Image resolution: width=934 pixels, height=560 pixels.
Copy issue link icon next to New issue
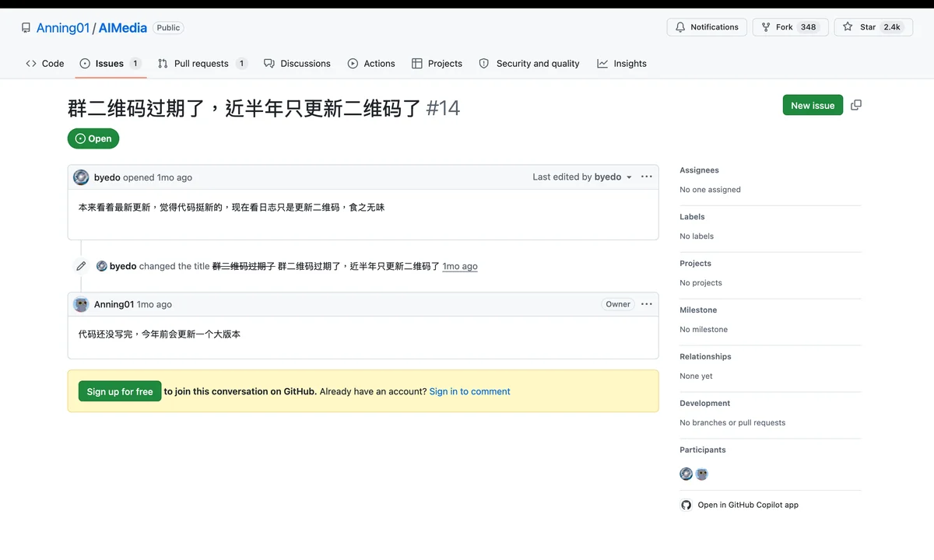pyautogui.click(x=856, y=105)
